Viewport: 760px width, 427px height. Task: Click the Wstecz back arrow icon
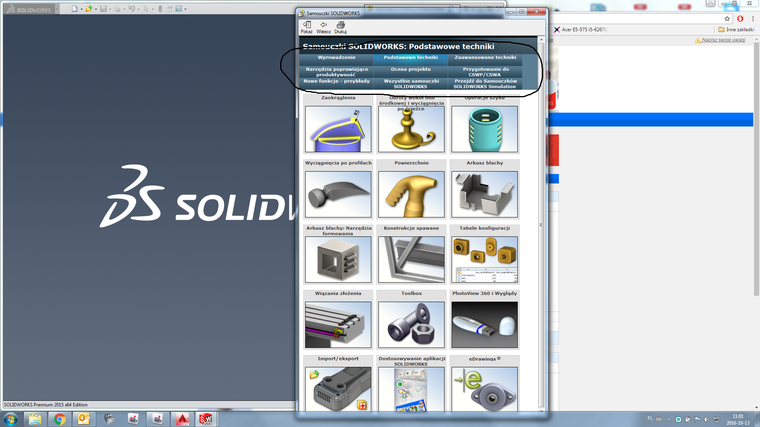[323, 27]
